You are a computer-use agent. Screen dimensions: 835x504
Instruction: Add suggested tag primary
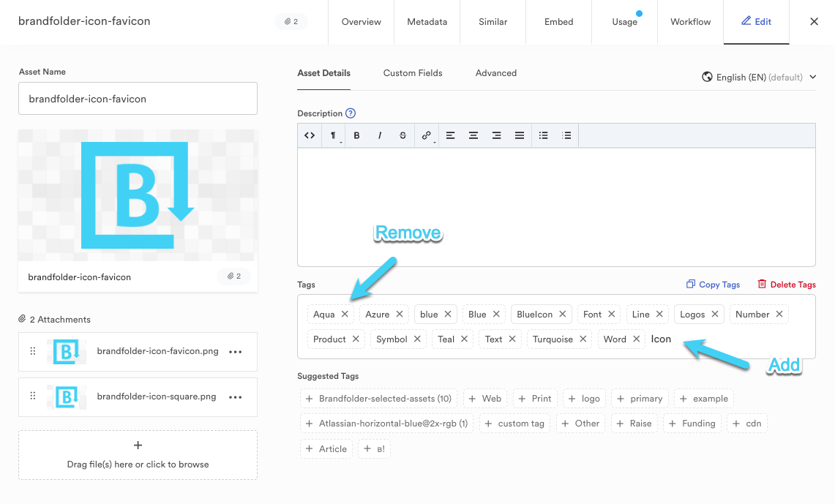pos(640,399)
